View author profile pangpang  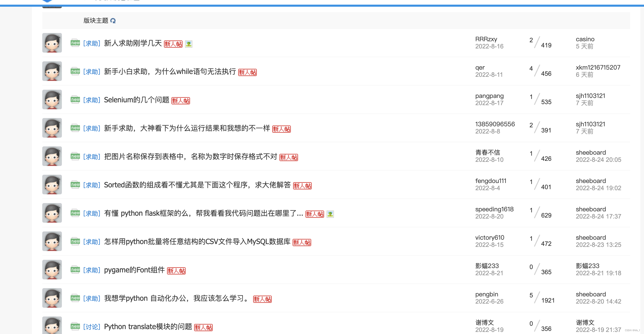[489, 96]
